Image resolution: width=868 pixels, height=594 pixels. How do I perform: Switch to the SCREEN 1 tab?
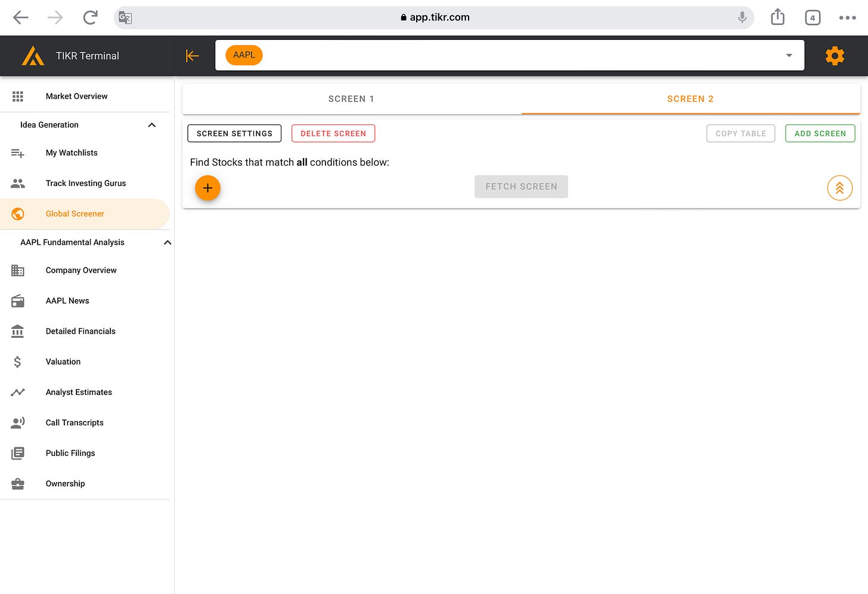pos(351,99)
